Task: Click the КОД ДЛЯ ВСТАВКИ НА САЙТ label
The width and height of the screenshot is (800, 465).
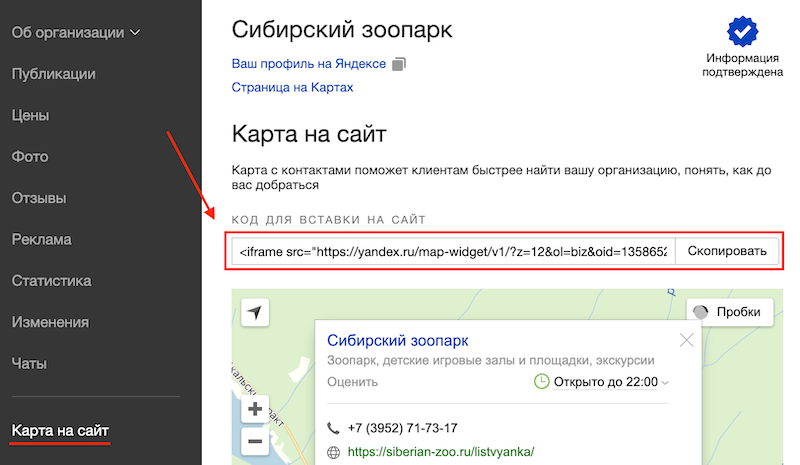Action: (329, 219)
